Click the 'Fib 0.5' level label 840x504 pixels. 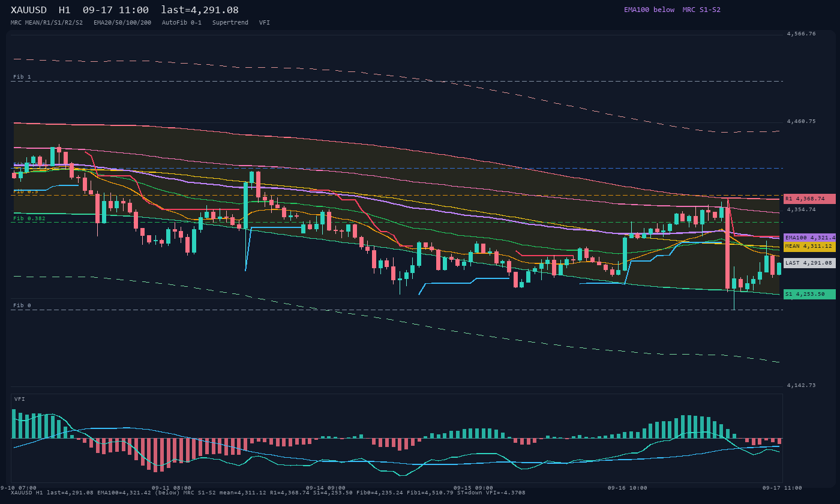click(x=26, y=191)
